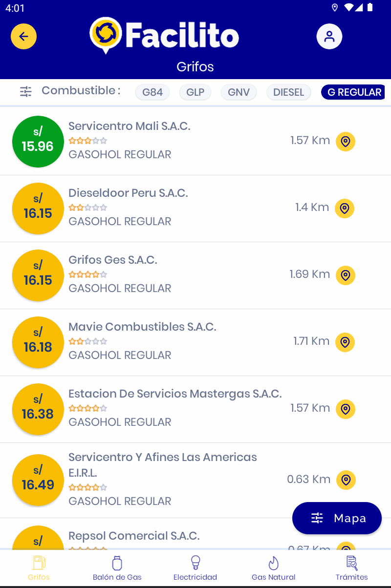Switch to Balón de Gas tab

(117, 568)
